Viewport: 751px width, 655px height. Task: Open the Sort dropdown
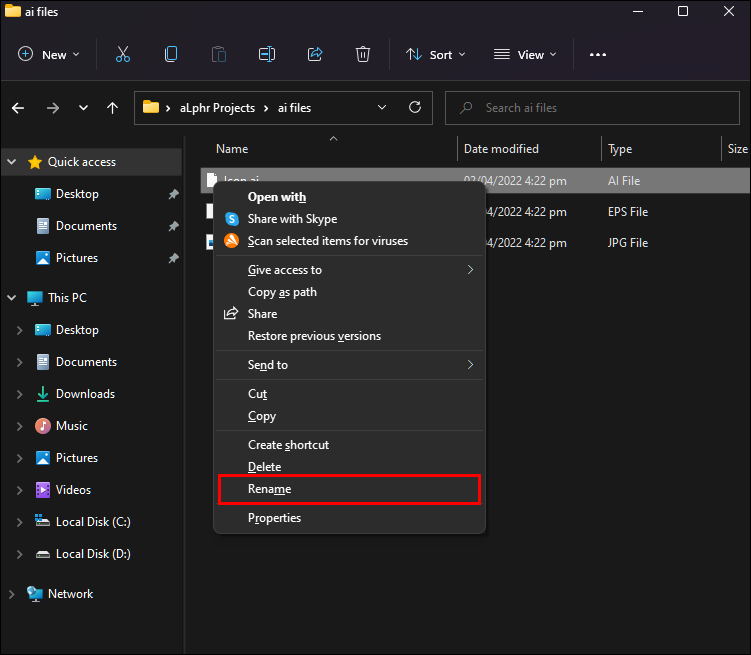(436, 55)
